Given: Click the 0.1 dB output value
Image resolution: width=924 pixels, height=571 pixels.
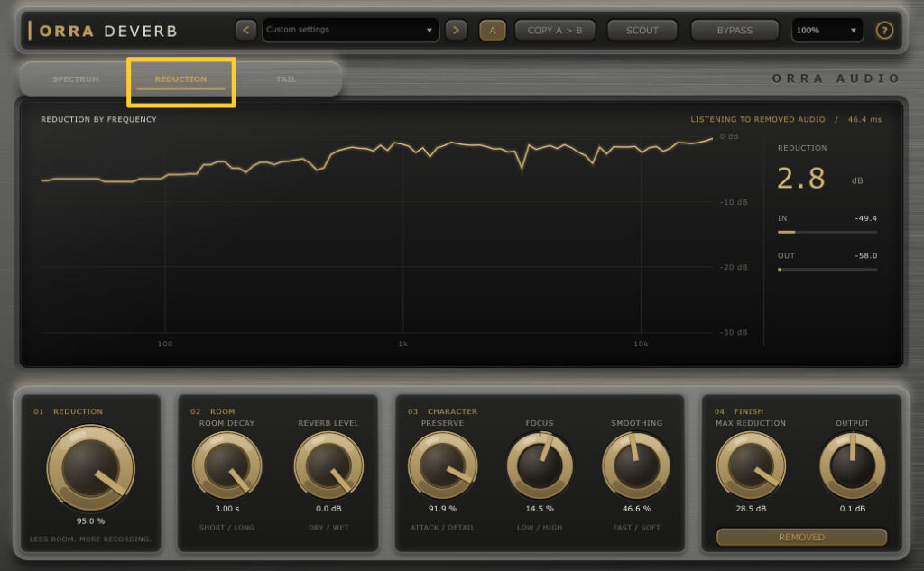Looking at the screenshot, I should tap(852, 509).
